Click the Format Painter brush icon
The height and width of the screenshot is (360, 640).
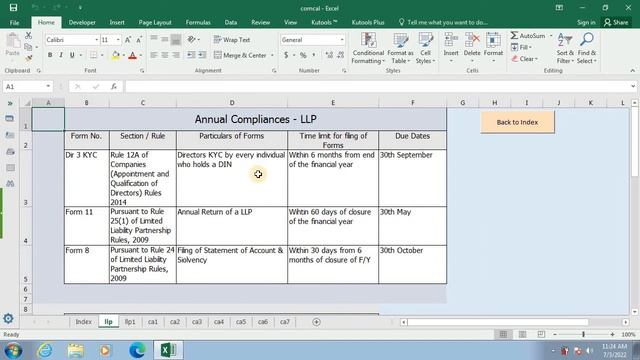coord(29,58)
